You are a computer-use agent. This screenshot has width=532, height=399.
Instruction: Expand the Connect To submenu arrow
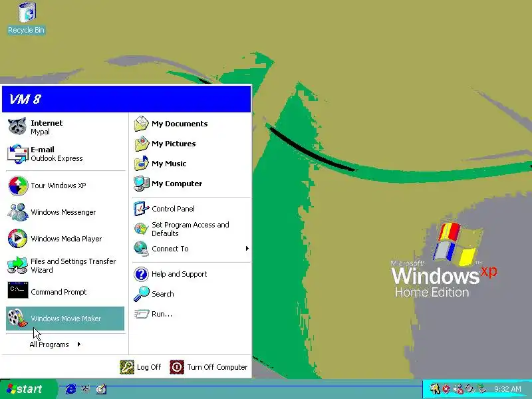point(247,248)
